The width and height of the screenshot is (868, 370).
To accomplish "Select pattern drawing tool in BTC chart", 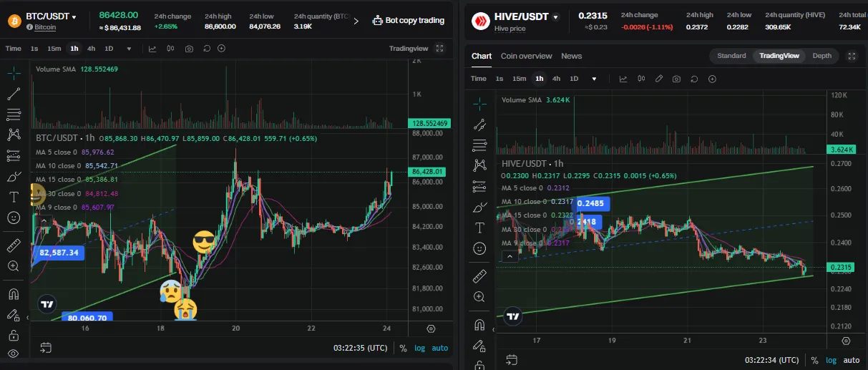I will click(14, 135).
